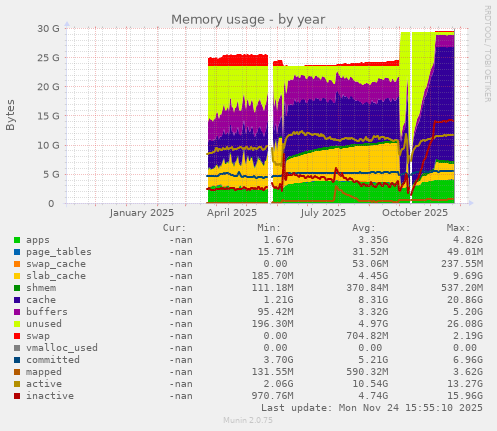The height and width of the screenshot is (431, 497).
Task: Click the 'inactive' legend label
Action: (x=50, y=396)
